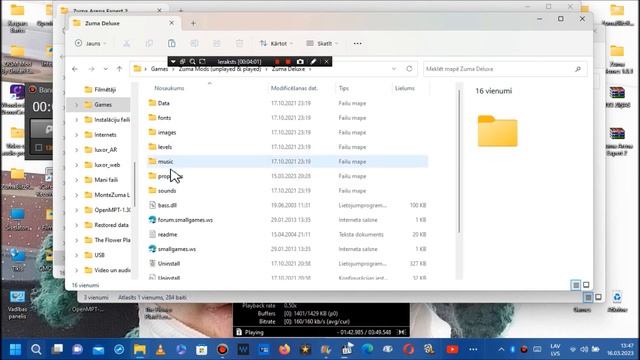Refresh the Zuma Deluxe folder view

[x=409, y=69]
